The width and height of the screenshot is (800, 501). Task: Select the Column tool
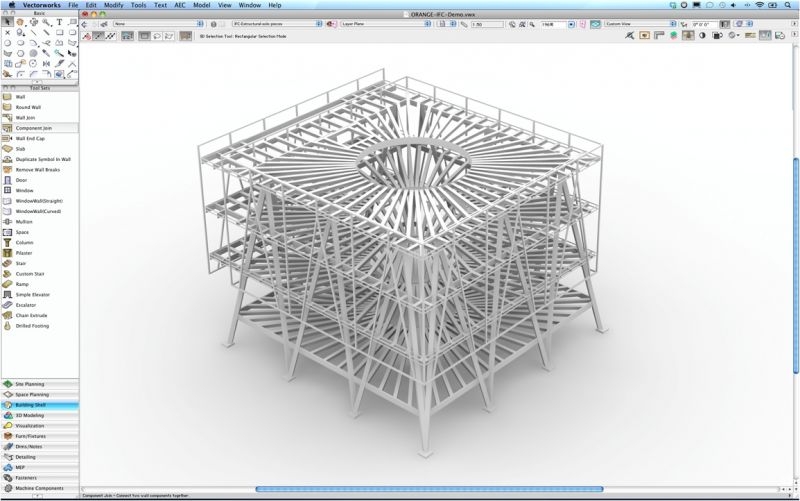point(23,242)
